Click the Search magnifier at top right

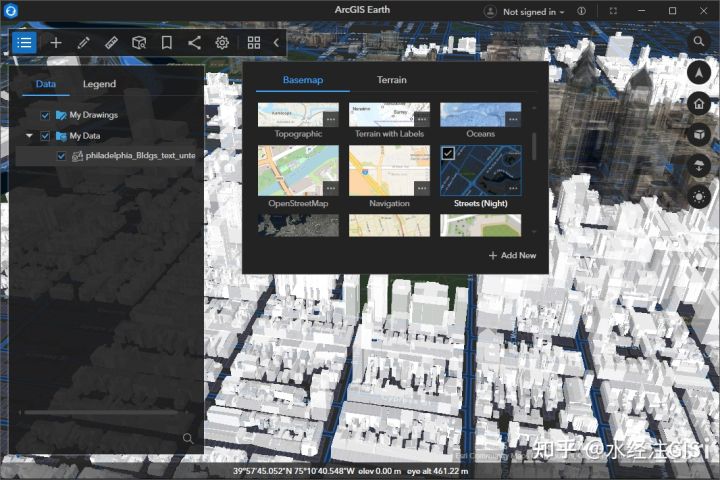click(699, 41)
